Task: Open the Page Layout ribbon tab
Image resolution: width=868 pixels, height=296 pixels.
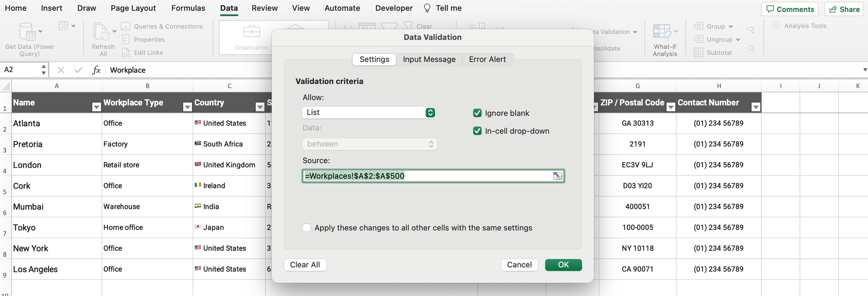Action: click(133, 8)
